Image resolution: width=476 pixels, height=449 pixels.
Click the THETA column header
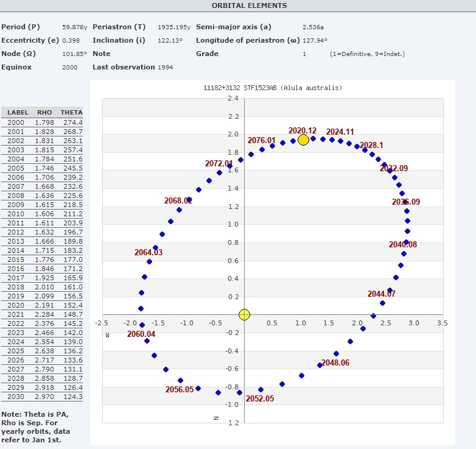tap(71, 113)
